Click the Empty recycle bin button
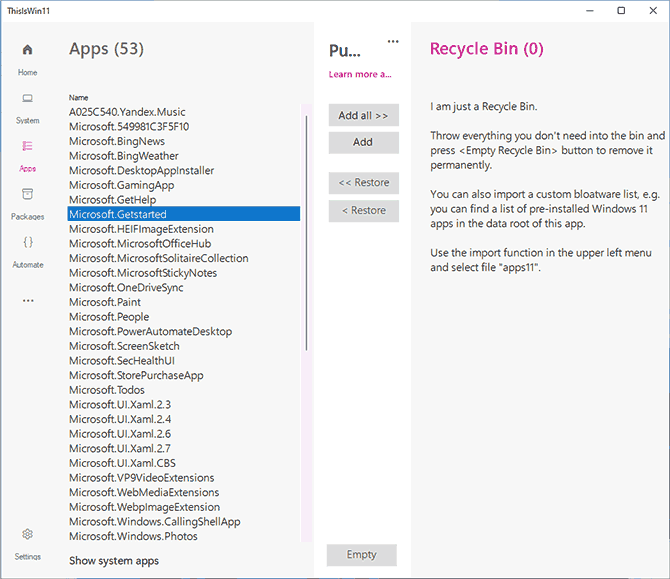This screenshot has width=670, height=579. point(361,555)
